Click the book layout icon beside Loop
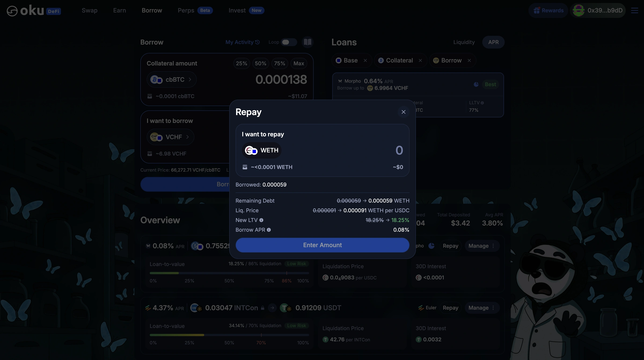Viewport: 644px width, 360px height. tap(308, 42)
